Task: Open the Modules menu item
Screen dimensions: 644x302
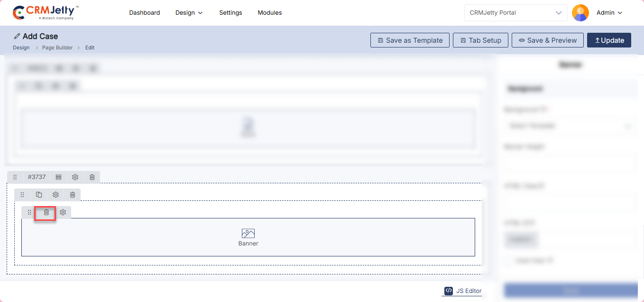Action: tap(269, 13)
